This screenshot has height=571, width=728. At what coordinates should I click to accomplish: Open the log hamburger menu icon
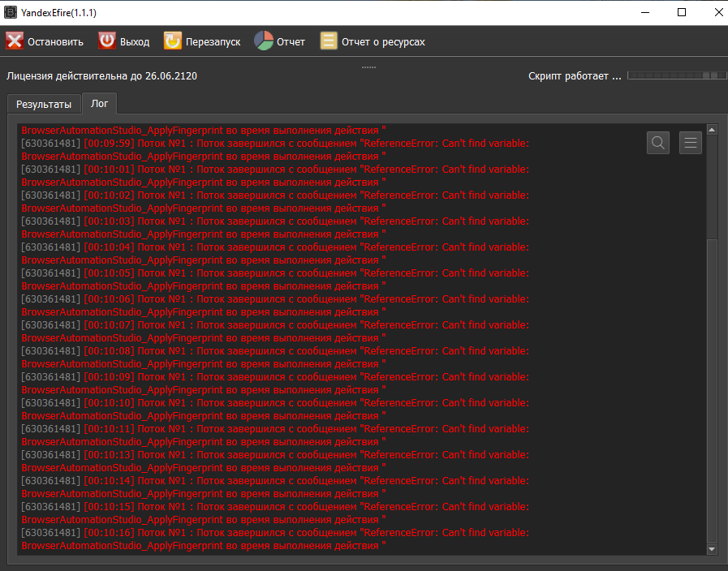click(691, 143)
